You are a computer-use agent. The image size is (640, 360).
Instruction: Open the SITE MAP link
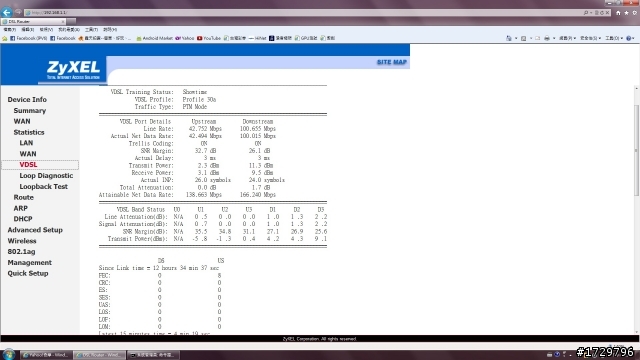pos(391,62)
